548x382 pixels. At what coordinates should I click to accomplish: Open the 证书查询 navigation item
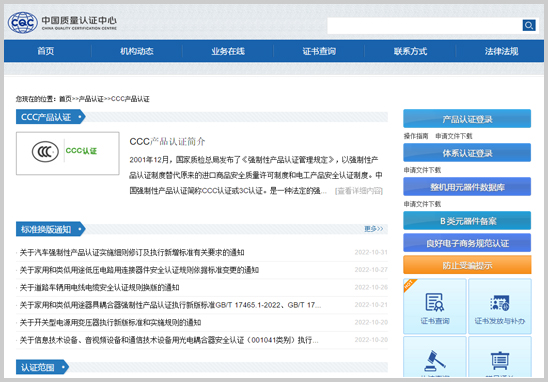319,51
